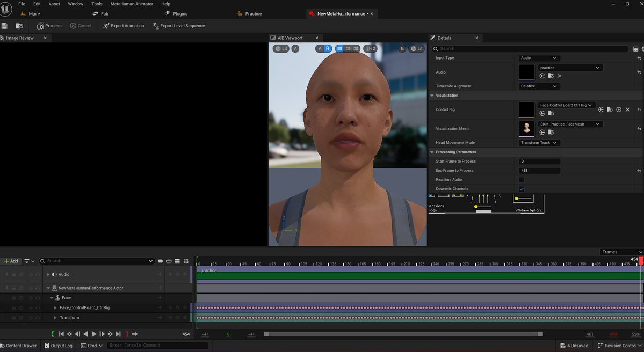The width and height of the screenshot is (644, 352).
Task: Switch to the Practice tab
Action: [x=253, y=14]
